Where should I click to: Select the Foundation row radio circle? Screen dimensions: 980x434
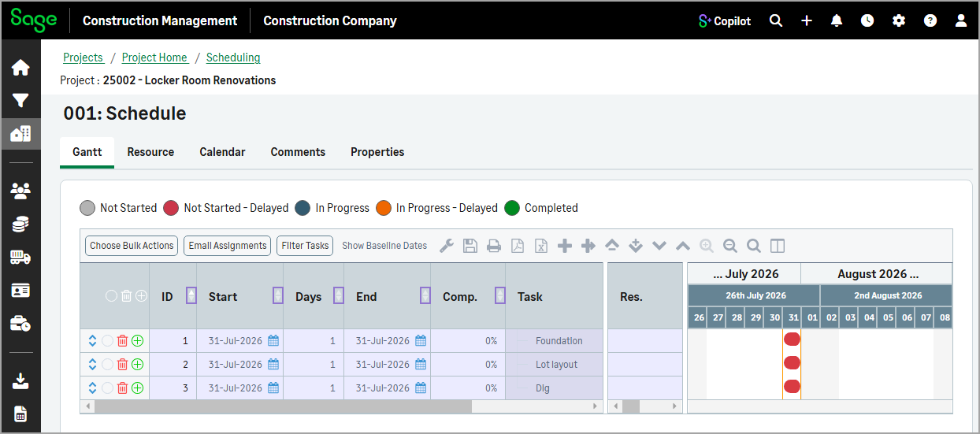pos(107,341)
